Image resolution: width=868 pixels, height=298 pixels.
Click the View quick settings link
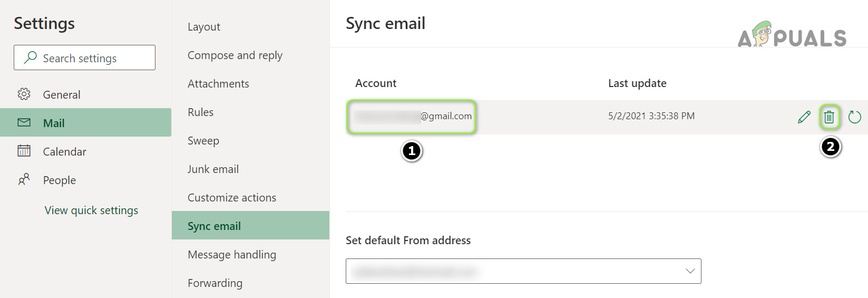click(x=91, y=210)
